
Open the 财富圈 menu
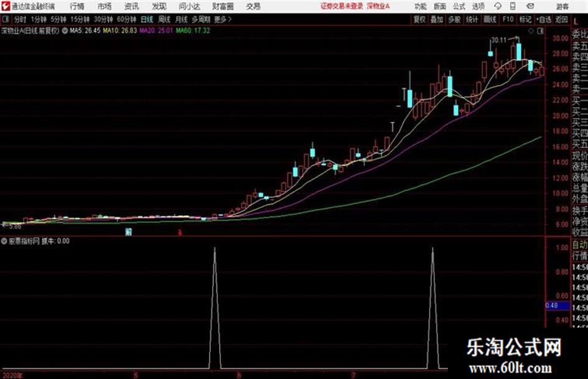click(x=223, y=6)
